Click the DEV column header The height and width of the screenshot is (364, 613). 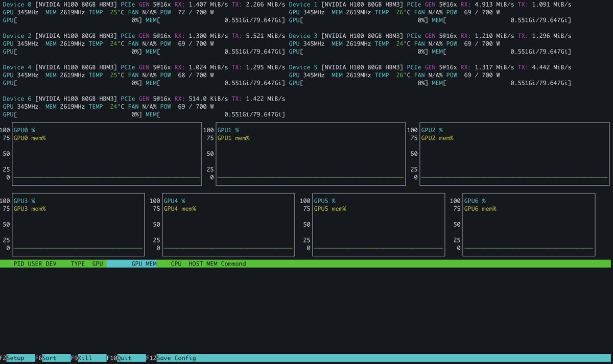coord(51,264)
